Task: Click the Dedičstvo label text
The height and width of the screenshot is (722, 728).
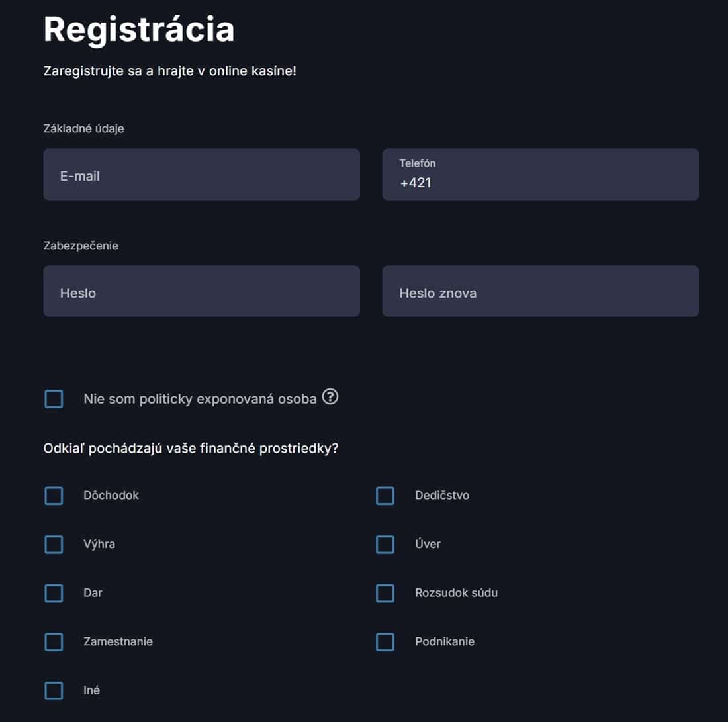Action: click(442, 496)
